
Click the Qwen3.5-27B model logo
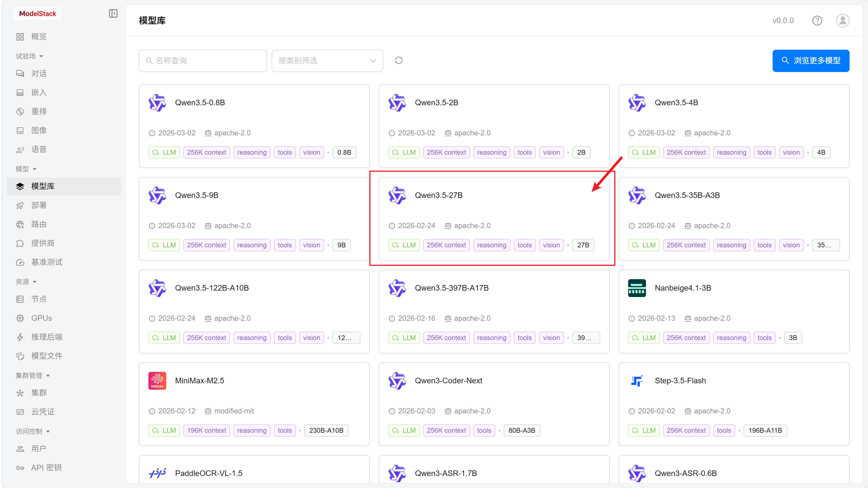[397, 195]
